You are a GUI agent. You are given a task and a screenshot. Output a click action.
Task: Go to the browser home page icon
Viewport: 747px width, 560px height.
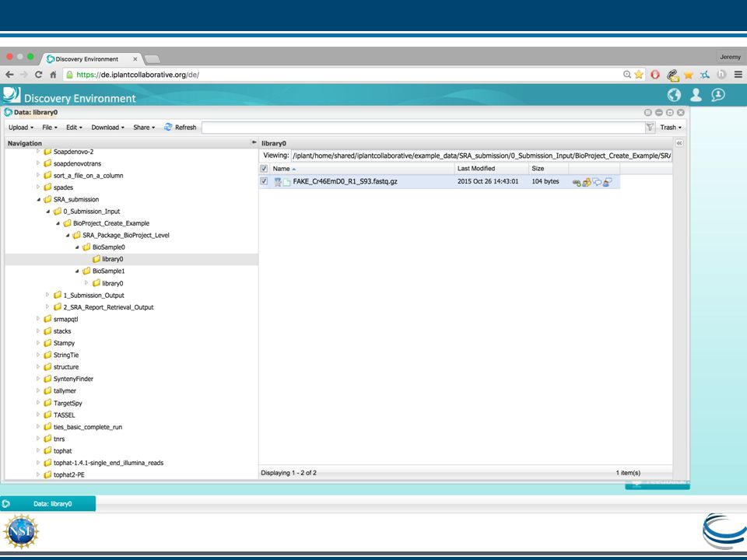click(53, 75)
